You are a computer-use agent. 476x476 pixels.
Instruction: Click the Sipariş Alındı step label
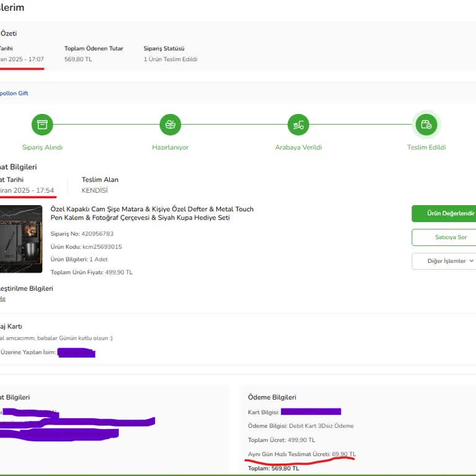(x=42, y=148)
